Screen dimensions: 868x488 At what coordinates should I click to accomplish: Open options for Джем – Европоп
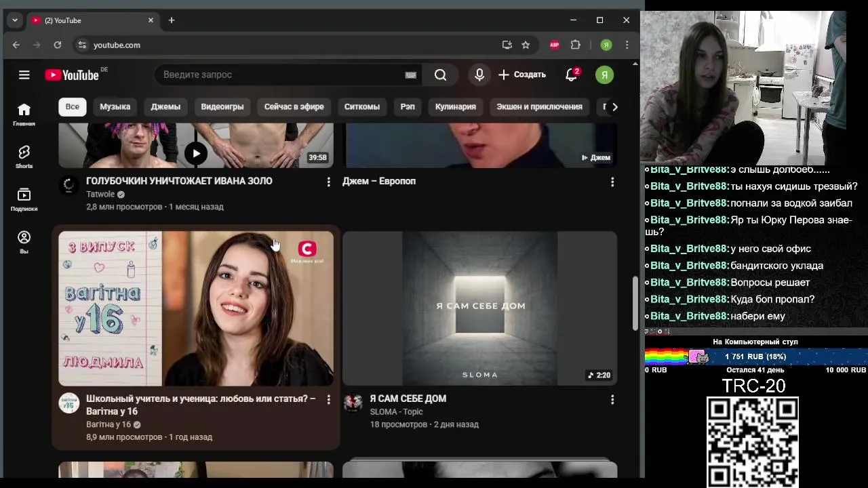[612, 182]
